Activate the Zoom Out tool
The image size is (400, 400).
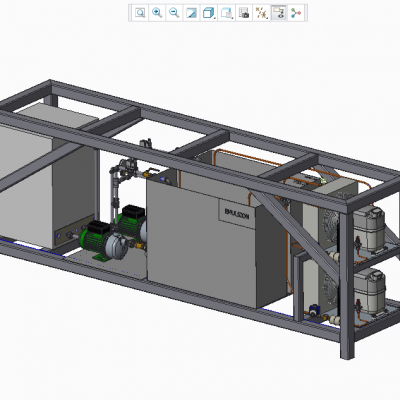coord(174,13)
